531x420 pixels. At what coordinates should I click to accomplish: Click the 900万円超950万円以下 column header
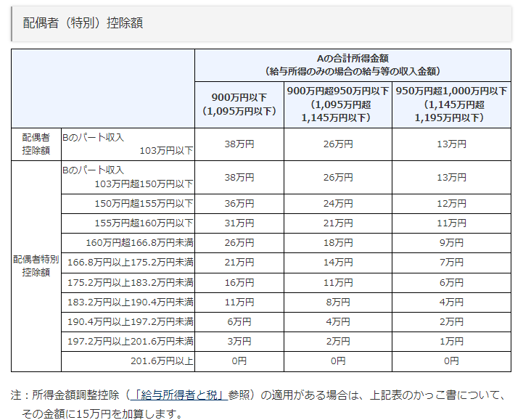tap(337, 104)
